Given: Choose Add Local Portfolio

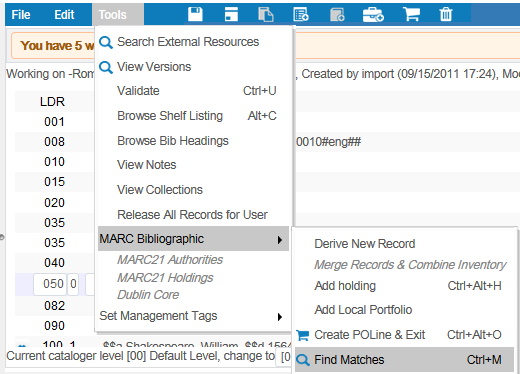Looking at the screenshot, I should 363,310.
